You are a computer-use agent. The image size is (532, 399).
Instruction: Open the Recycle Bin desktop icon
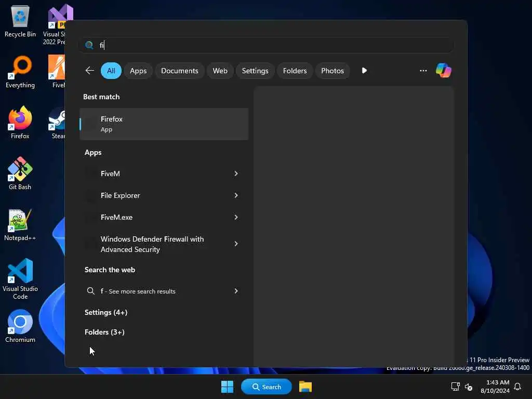point(20,21)
